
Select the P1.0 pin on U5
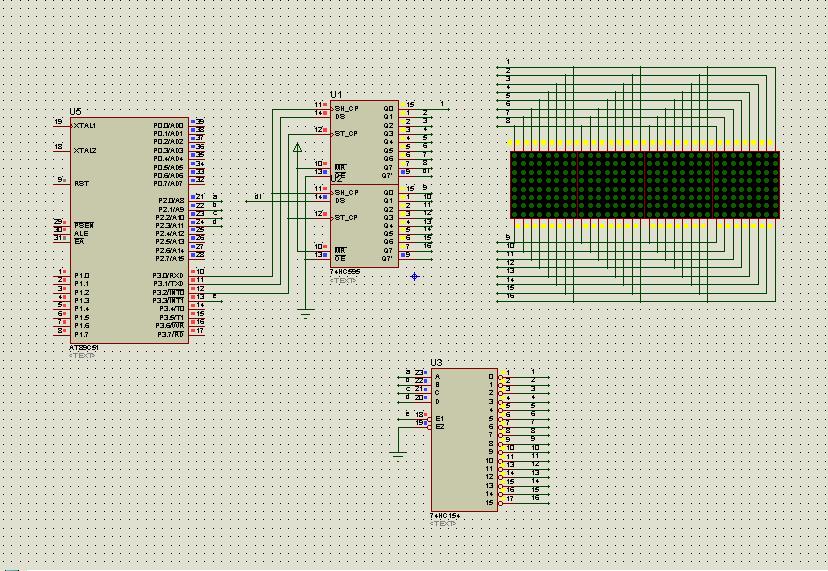(x=62, y=274)
